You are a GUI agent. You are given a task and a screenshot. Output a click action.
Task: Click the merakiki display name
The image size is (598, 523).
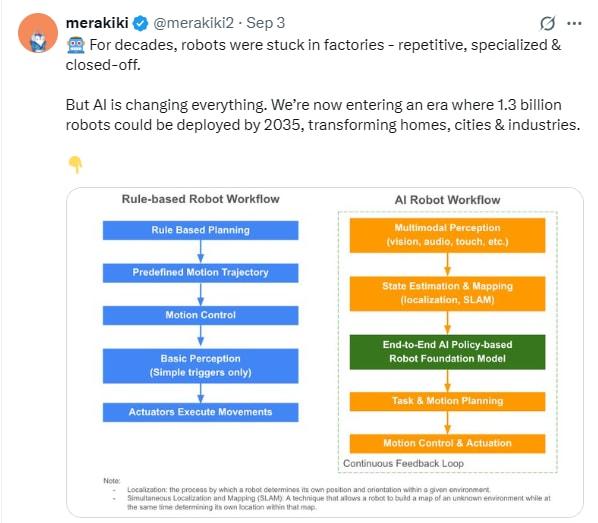97,23
